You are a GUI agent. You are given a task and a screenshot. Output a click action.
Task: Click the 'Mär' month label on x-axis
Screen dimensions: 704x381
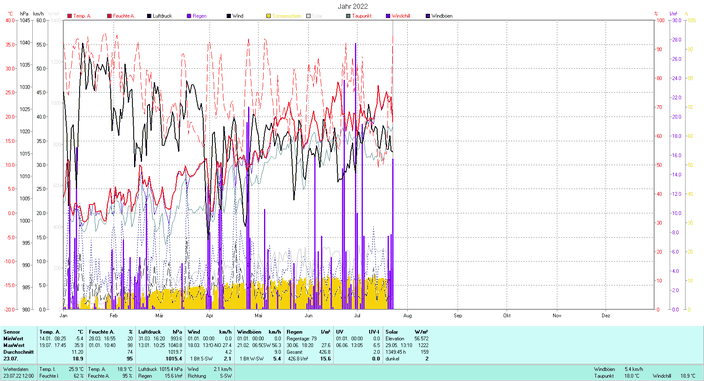(159, 315)
